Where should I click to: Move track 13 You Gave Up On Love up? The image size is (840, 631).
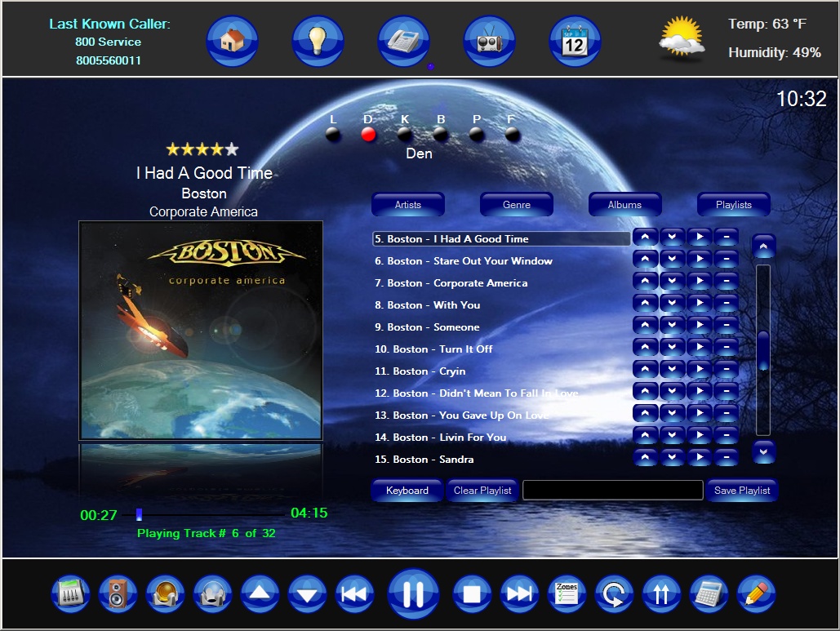[645, 413]
